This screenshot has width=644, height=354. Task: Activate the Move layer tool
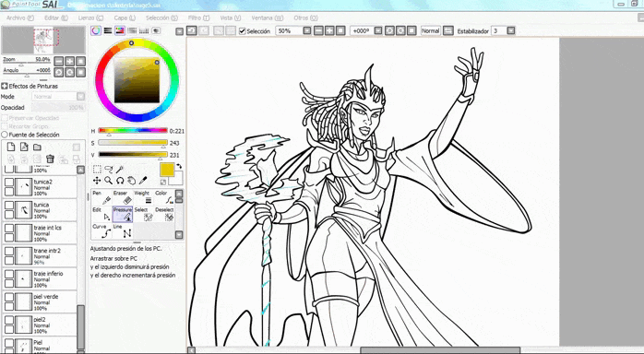coord(97,181)
